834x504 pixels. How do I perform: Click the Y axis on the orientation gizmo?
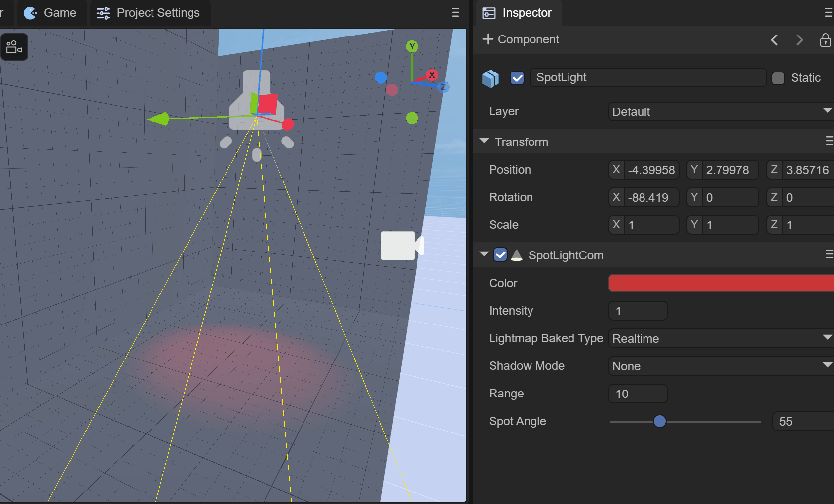point(412,47)
